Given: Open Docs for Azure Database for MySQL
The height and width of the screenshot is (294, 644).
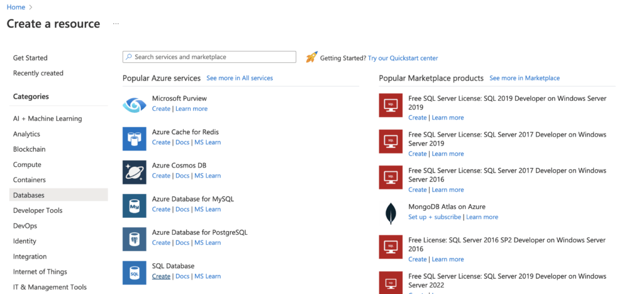Looking at the screenshot, I should point(182,209).
